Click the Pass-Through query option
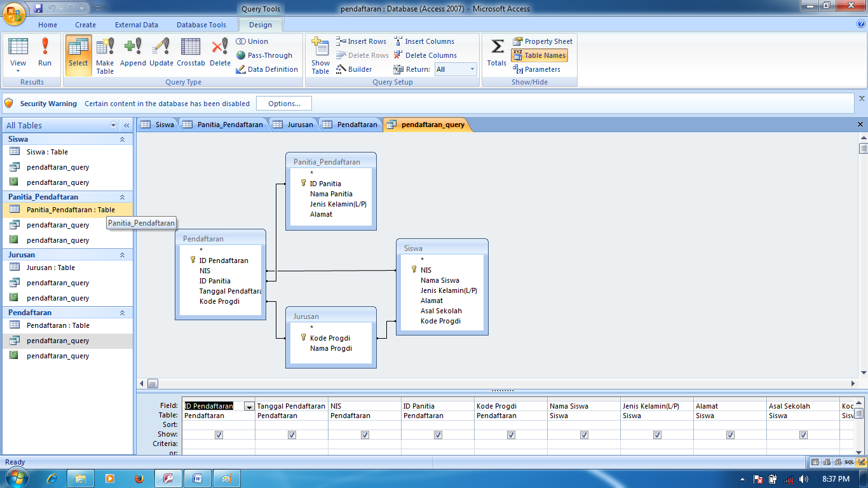Image resolution: width=868 pixels, height=488 pixels. pyautogui.click(x=264, y=55)
